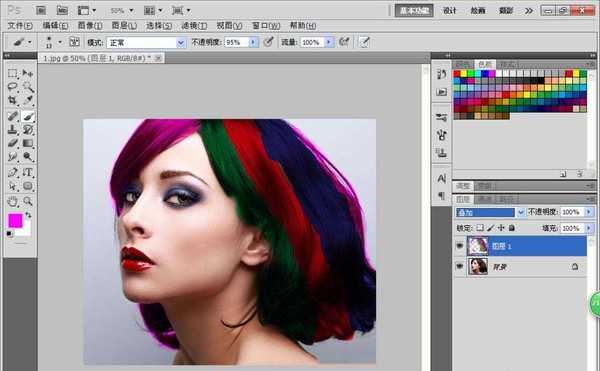The width and height of the screenshot is (600, 371).
Task: Select the Horizontal Type tool
Action: pyautogui.click(x=28, y=172)
